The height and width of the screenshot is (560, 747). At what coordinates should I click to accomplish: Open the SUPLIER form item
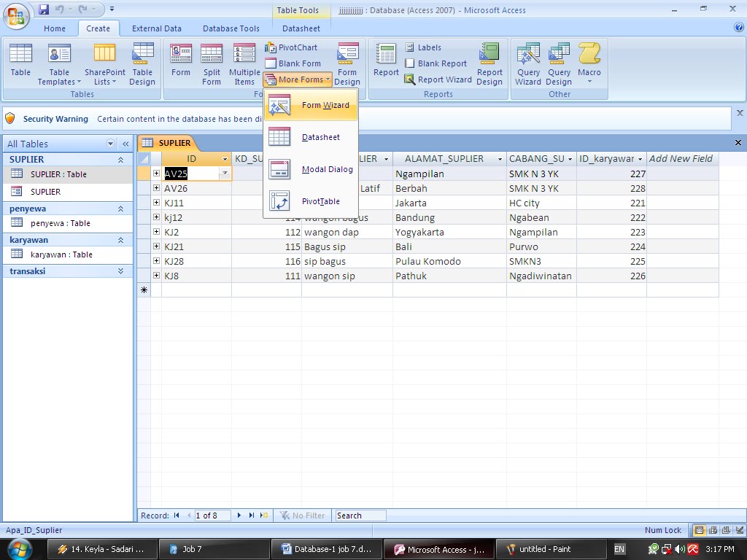(x=68, y=192)
